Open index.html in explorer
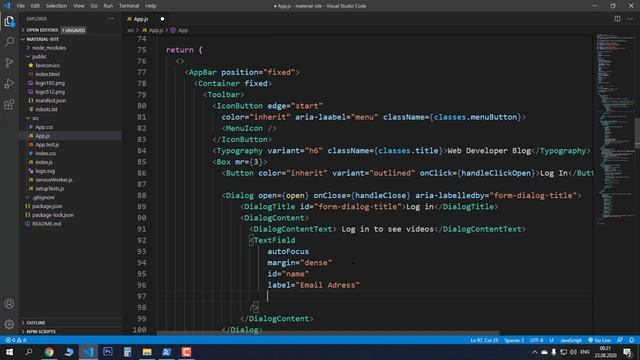 (x=47, y=74)
